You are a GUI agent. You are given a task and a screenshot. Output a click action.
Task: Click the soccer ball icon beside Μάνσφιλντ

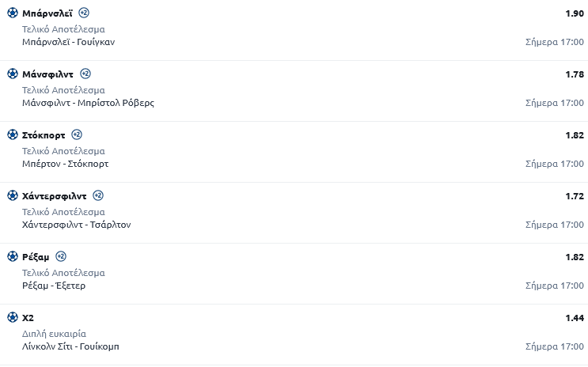click(13, 74)
